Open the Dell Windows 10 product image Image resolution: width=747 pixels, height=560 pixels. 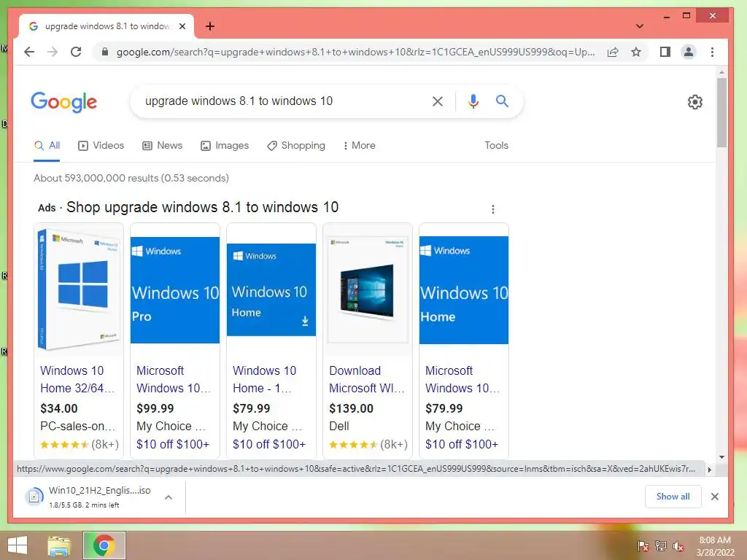(x=368, y=289)
